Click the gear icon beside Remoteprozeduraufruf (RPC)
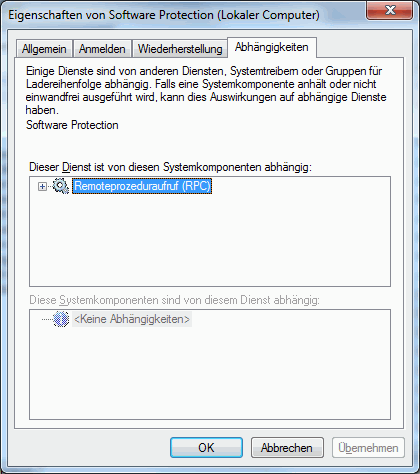420x474 pixels. coord(61,186)
